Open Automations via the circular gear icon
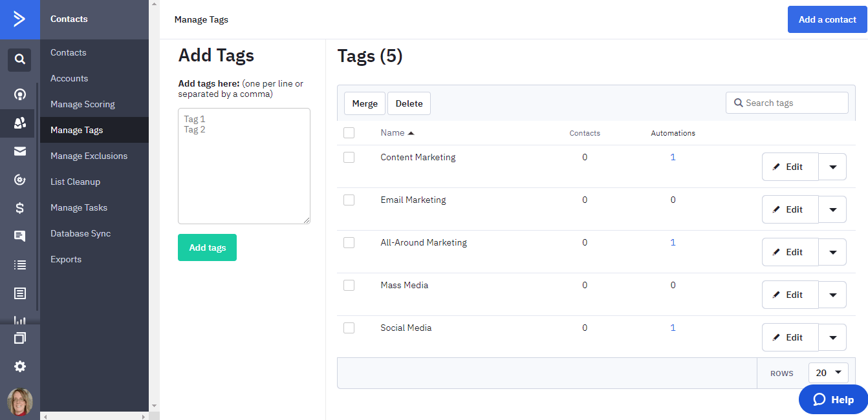This screenshot has width=868, height=420. click(x=20, y=180)
